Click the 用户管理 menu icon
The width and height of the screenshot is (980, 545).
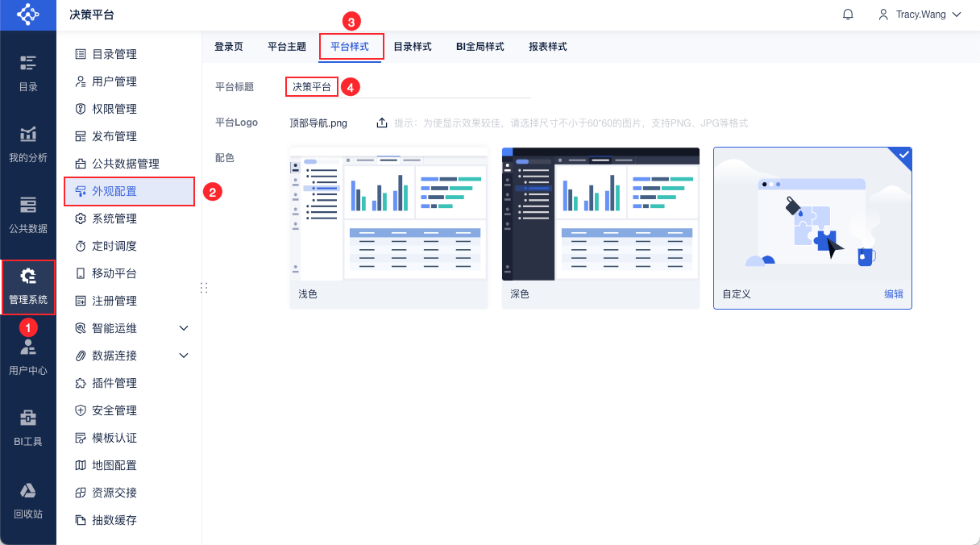click(80, 81)
